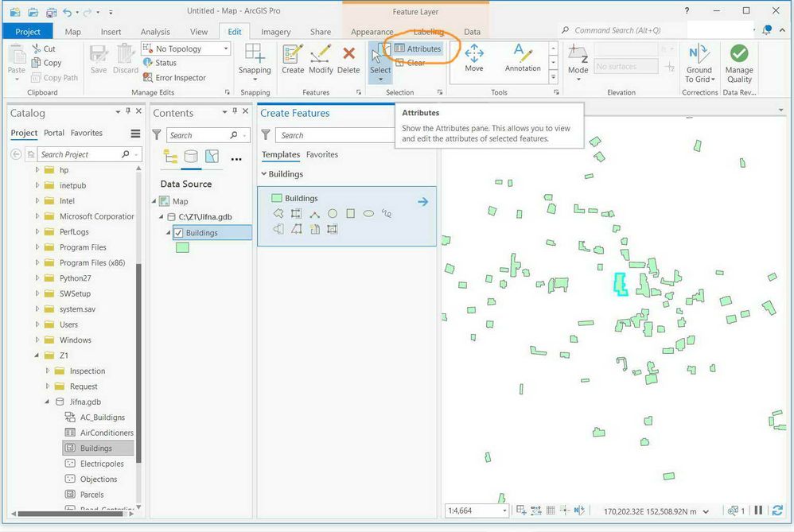This screenshot has height=532, width=794.
Task: Click Buildings template green swatch
Action: click(277, 198)
